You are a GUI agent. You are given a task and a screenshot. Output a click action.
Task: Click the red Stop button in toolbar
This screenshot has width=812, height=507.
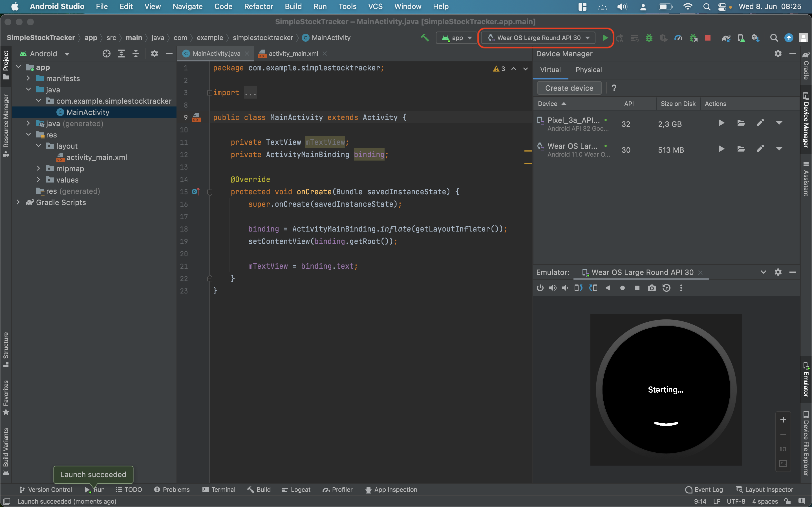(x=708, y=38)
